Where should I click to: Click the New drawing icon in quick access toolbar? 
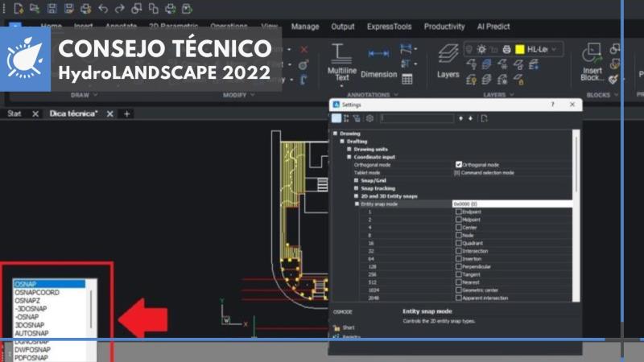pos(19,8)
